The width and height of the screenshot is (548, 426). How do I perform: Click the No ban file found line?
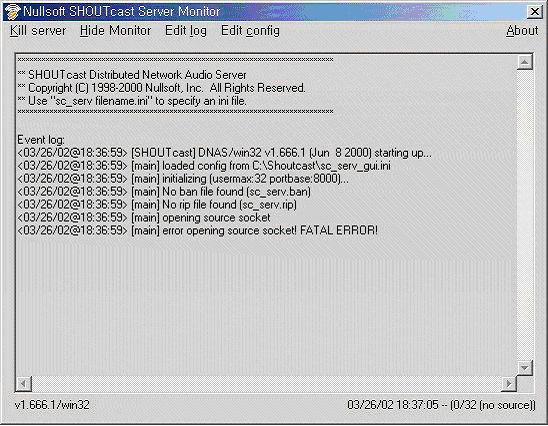[x=164, y=192]
